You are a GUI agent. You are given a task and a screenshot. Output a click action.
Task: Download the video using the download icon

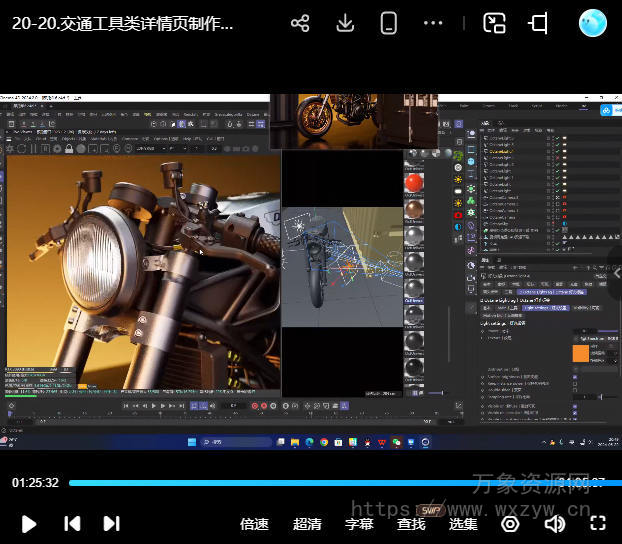[x=345, y=23]
